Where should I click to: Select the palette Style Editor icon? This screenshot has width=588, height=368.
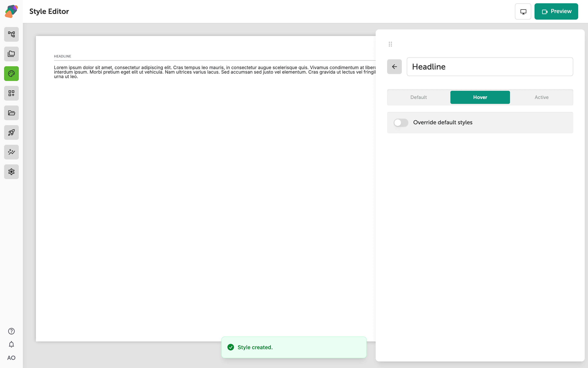(x=11, y=74)
